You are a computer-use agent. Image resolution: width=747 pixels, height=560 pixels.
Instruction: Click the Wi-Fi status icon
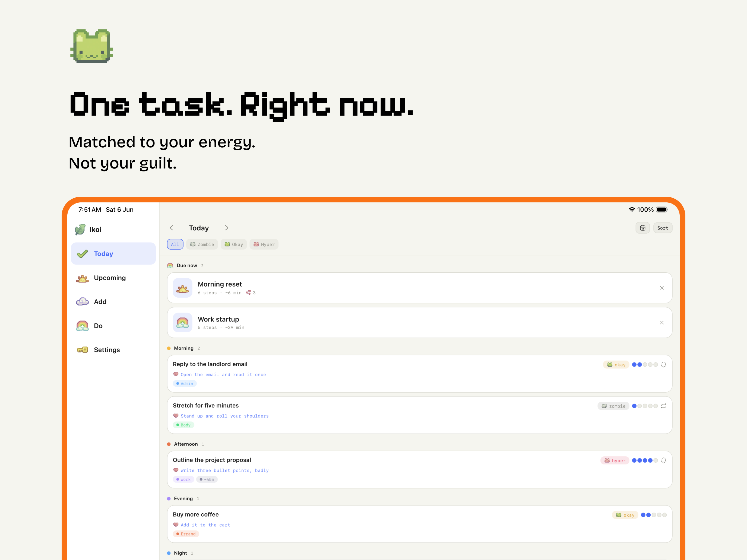click(632, 210)
